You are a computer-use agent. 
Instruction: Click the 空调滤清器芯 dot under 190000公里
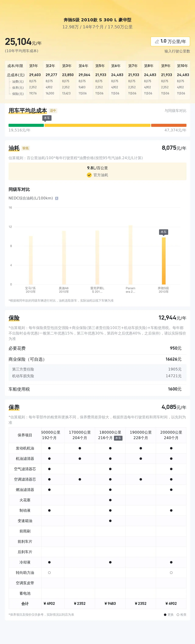[x=141, y=479]
